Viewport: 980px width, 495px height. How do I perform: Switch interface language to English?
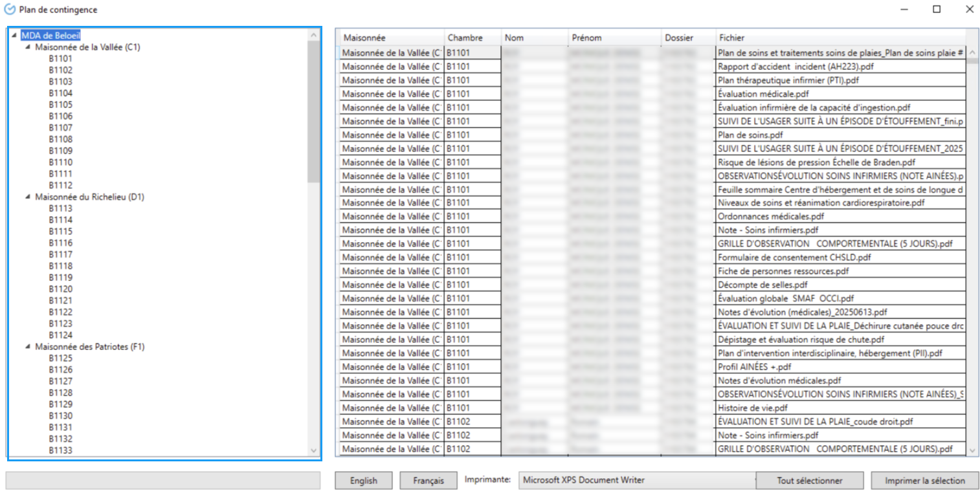click(x=363, y=481)
